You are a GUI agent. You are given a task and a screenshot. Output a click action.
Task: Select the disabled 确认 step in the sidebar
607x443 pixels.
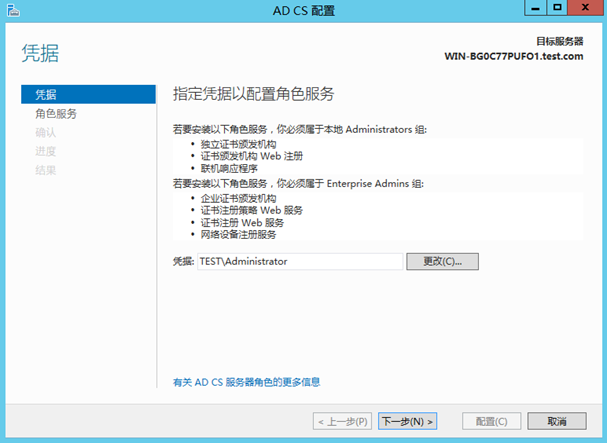pos(46,132)
